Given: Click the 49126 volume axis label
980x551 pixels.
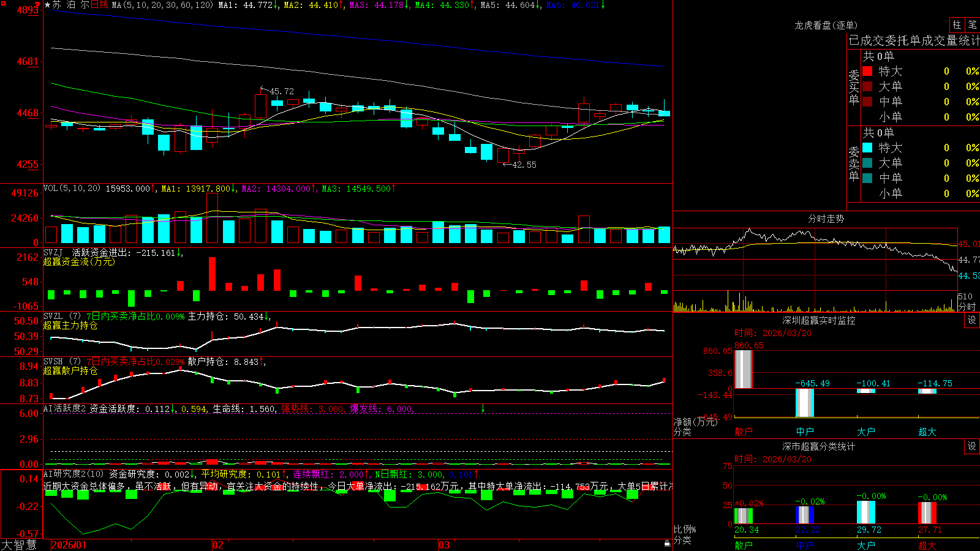Looking at the screenshot, I should (x=24, y=193).
